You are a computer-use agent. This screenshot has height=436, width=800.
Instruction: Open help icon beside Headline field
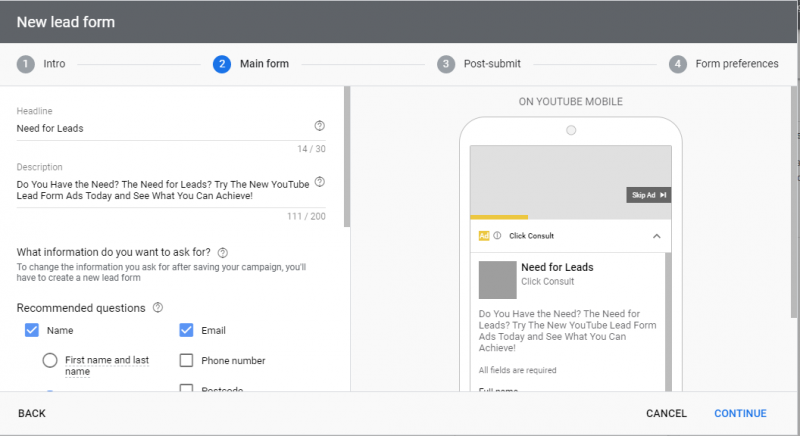tap(319, 125)
